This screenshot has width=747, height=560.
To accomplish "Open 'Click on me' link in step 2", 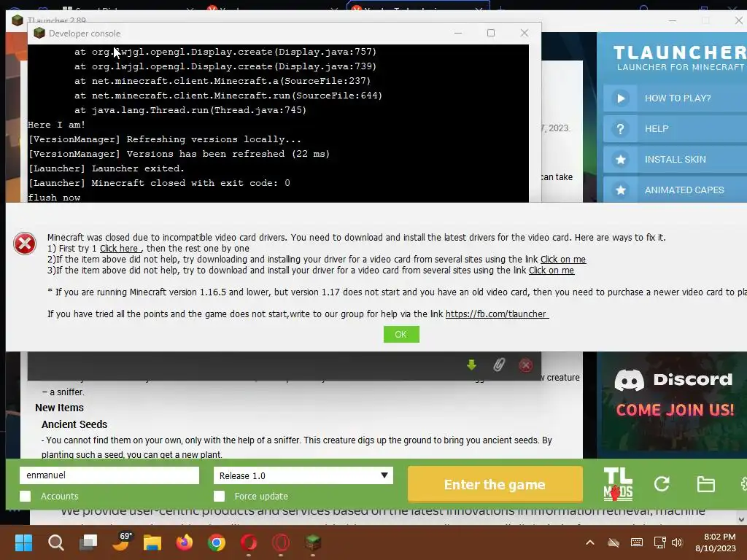I will pyautogui.click(x=562, y=260).
